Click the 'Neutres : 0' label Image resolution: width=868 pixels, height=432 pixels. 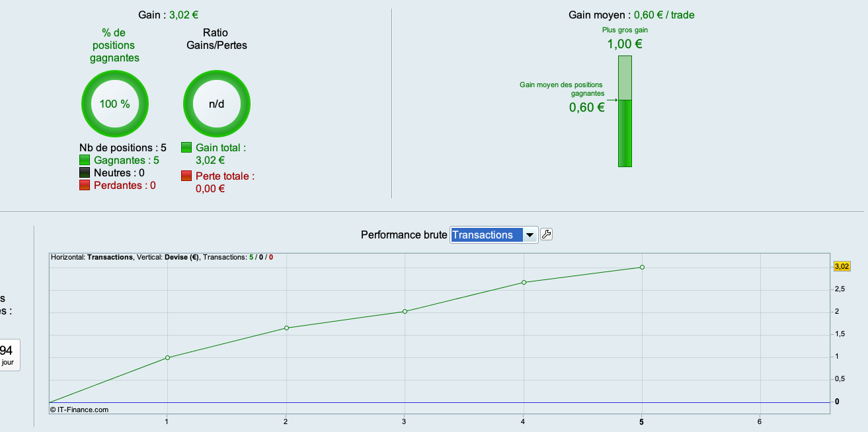[x=119, y=172]
